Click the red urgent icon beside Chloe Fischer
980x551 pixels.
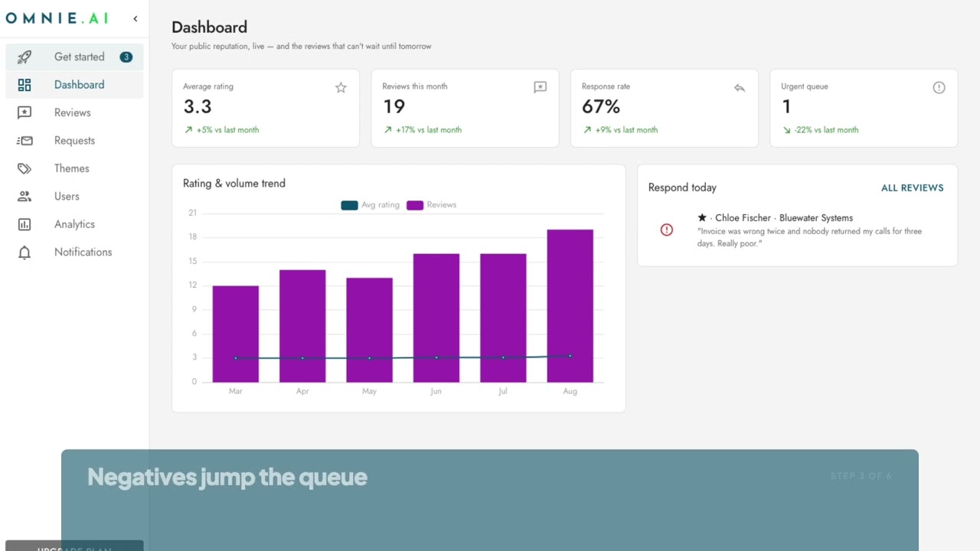tap(667, 230)
